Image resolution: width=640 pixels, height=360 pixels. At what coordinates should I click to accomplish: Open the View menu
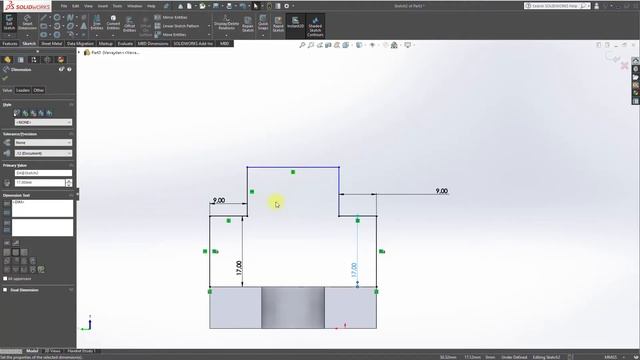88,6
